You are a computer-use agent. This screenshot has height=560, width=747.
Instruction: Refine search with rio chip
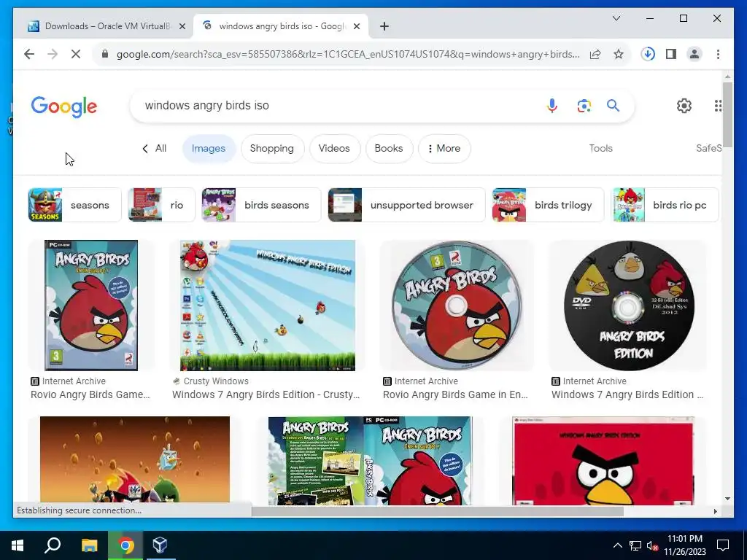pyautogui.click(x=161, y=205)
